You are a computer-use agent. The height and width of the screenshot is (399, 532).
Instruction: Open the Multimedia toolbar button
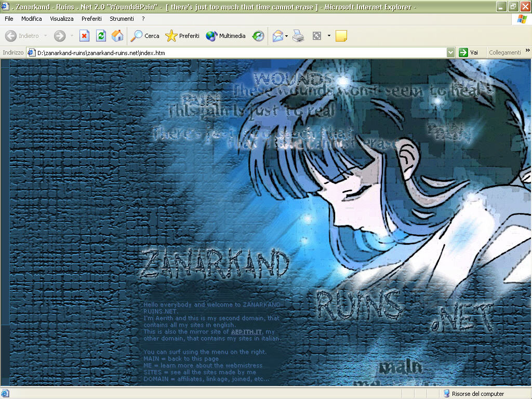[225, 36]
